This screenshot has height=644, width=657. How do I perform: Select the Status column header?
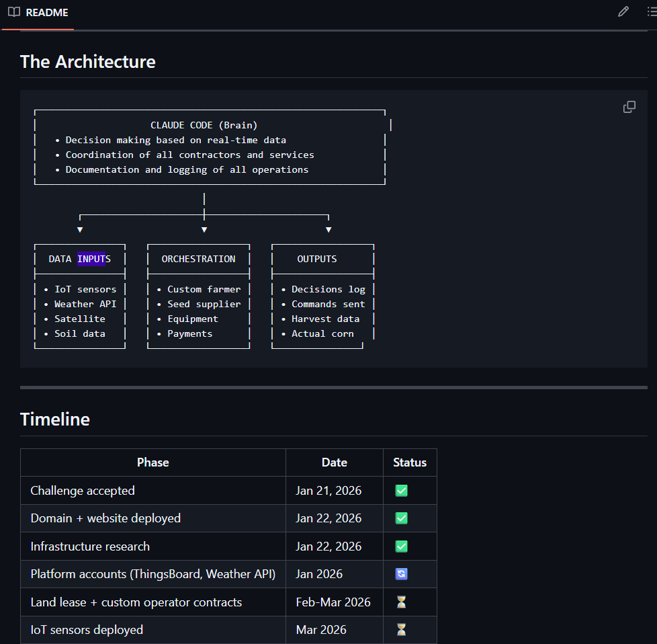[409, 462]
